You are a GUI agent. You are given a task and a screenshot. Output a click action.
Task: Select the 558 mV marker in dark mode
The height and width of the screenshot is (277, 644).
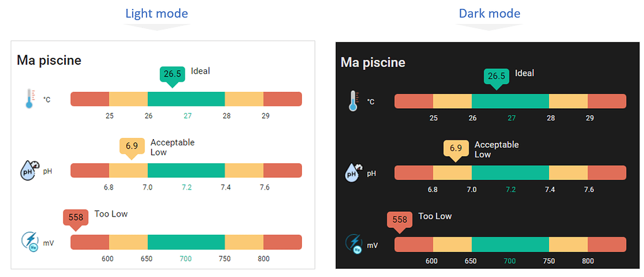coord(399,221)
